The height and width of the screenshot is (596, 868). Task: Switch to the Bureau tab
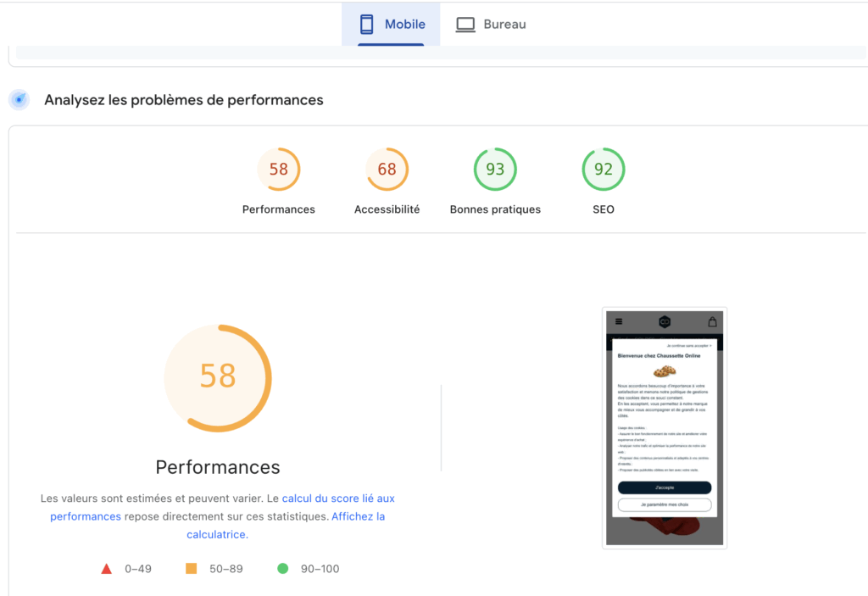pos(491,25)
